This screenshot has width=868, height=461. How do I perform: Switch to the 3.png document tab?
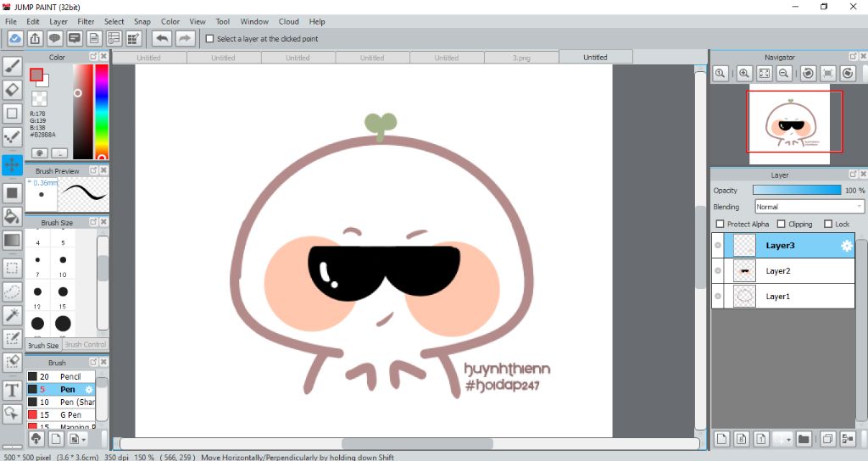tap(521, 58)
